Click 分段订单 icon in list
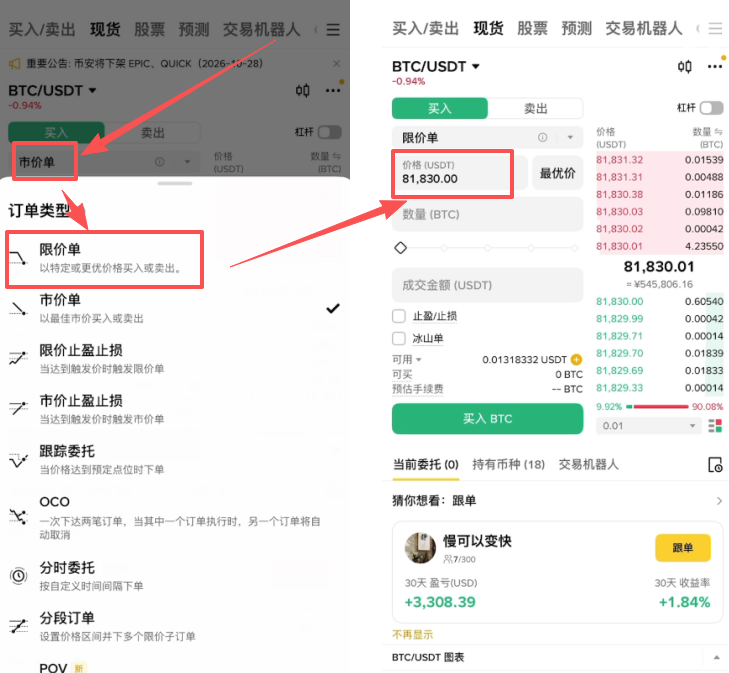The width and height of the screenshot is (729, 673). (19, 626)
